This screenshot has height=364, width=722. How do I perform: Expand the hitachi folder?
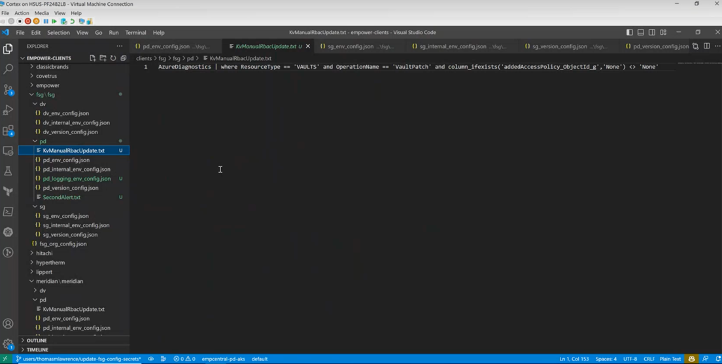pyautogui.click(x=44, y=253)
